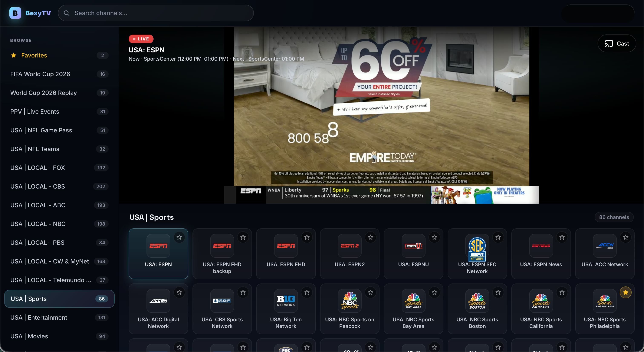Select USA | Sports category
This screenshot has width=644, height=352.
(x=59, y=299)
